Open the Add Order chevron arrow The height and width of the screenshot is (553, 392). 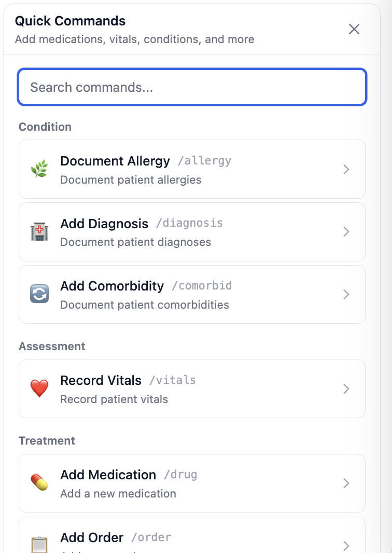pos(346,545)
